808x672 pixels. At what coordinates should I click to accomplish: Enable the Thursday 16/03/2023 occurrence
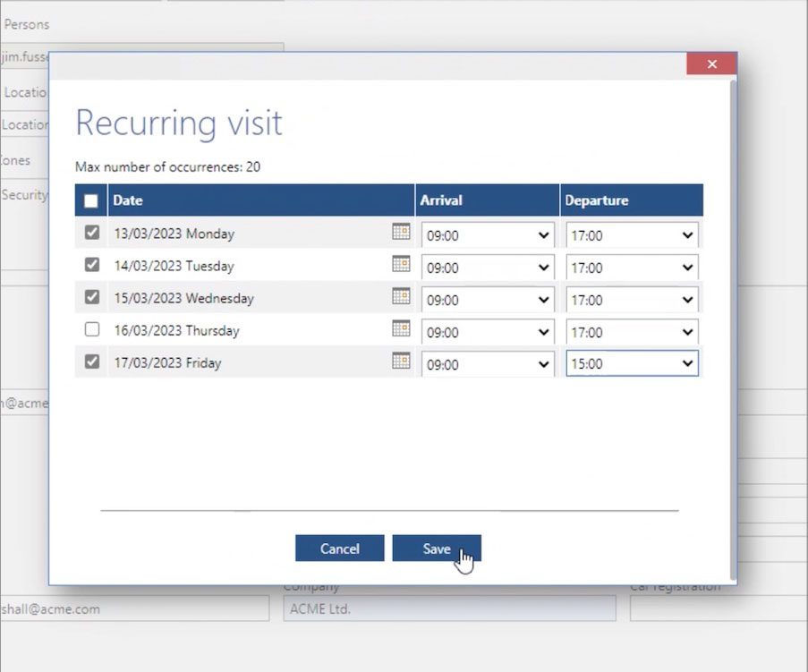(91, 329)
